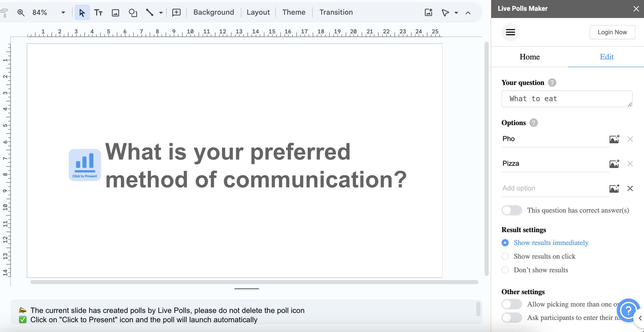Click the 'What to eat' question input field

pos(567,98)
